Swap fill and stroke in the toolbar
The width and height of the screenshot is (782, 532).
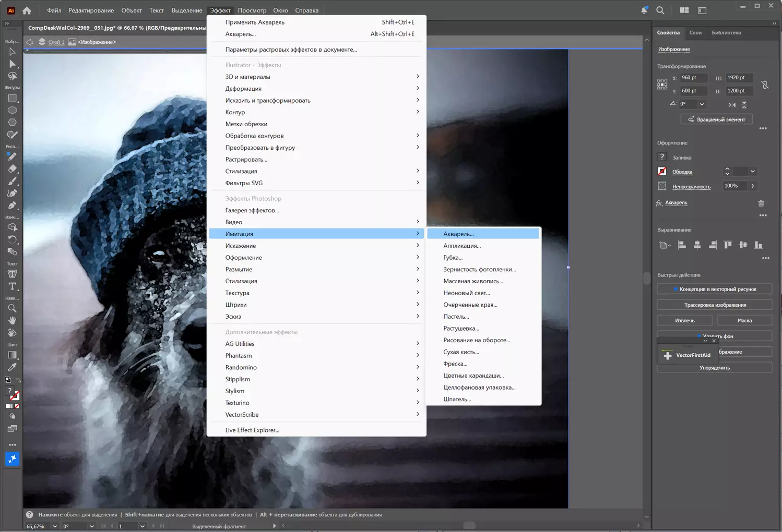click(18, 380)
